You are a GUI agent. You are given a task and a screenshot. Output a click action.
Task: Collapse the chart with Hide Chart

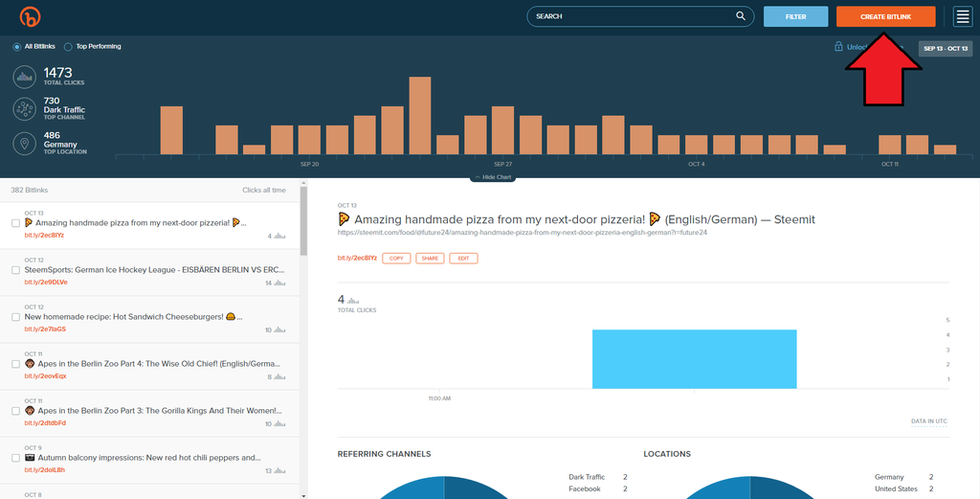coord(492,178)
